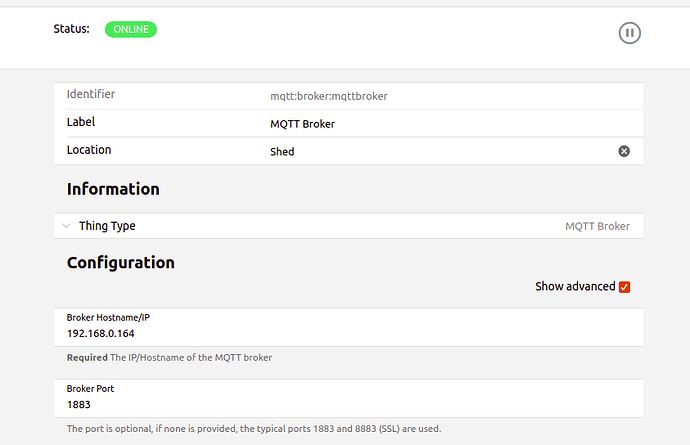Click the Location value Shed
Image resolution: width=690 pixels, height=445 pixels.
pyautogui.click(x=282, y=152)
